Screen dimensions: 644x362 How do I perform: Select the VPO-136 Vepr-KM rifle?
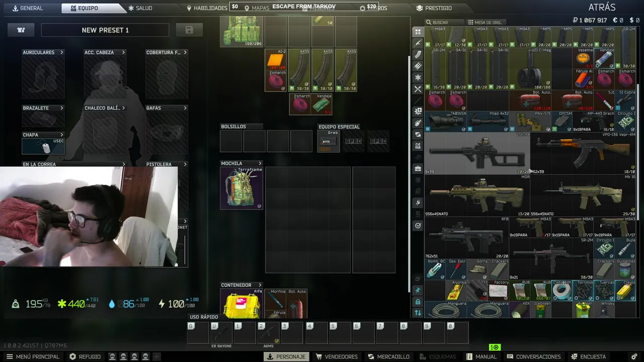coord(583,153)
